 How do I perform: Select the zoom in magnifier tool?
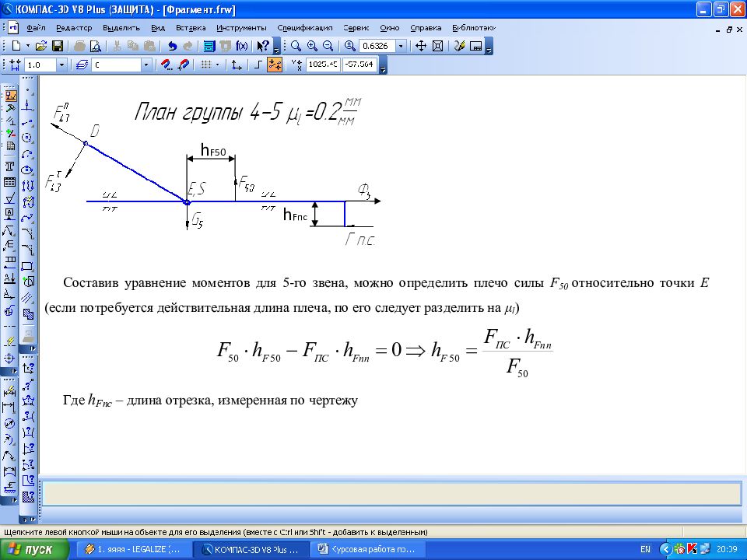(312, 46)
